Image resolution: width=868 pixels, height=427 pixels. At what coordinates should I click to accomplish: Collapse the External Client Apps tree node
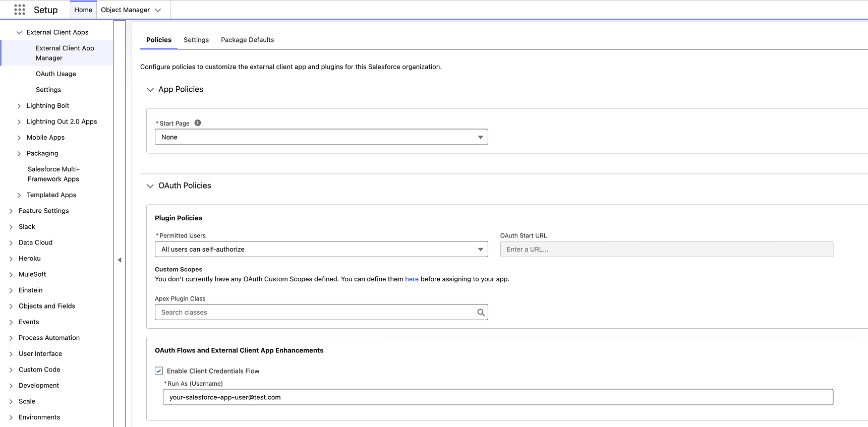19,33
